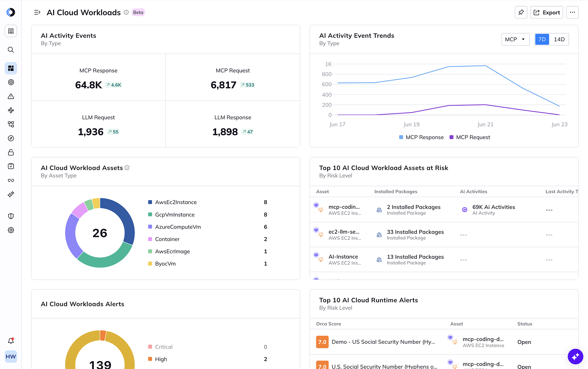Select the dashboards grid icon
The width and height of the screenshot is (588, 369).
[x=11, y=68]
